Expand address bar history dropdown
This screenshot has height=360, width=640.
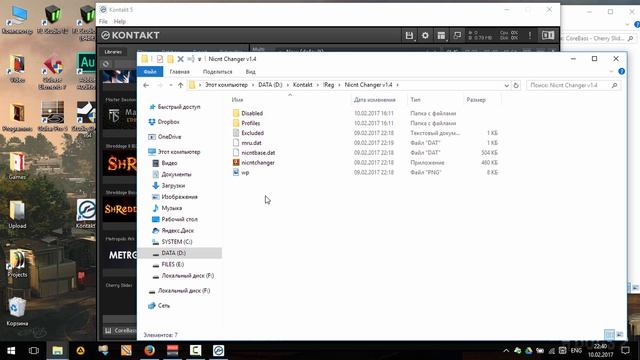click(x=507, y=85)
